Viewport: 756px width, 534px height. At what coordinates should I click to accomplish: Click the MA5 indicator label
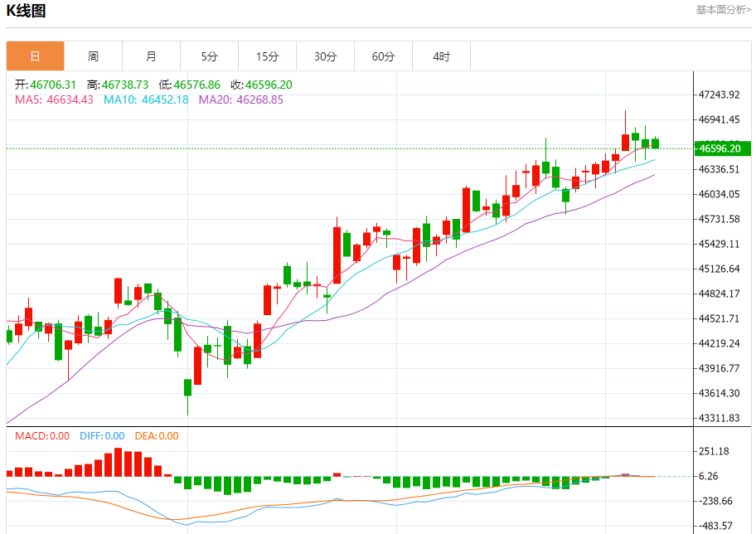[54, 100]
